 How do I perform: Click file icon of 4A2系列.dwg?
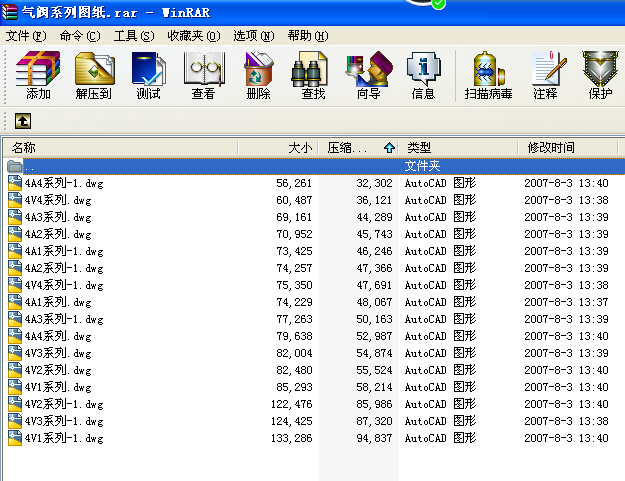pyautogui.click(x=15, y=234)
